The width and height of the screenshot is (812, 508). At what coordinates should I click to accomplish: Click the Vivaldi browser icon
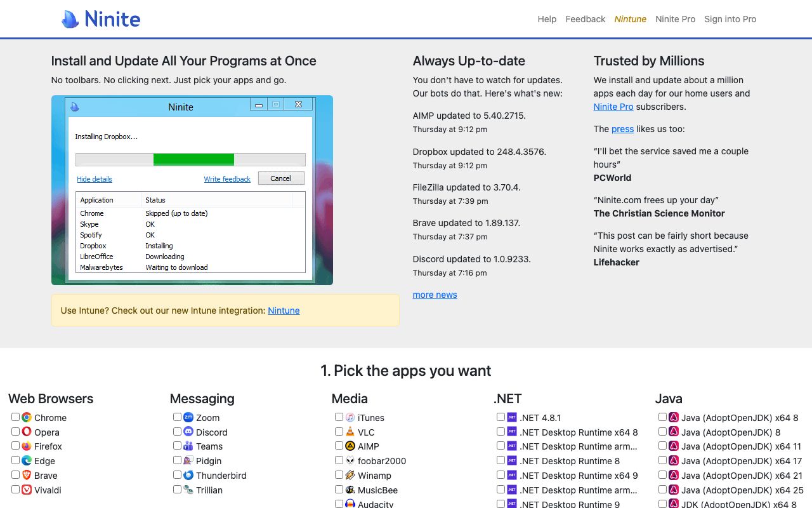[x=27, y=490]
